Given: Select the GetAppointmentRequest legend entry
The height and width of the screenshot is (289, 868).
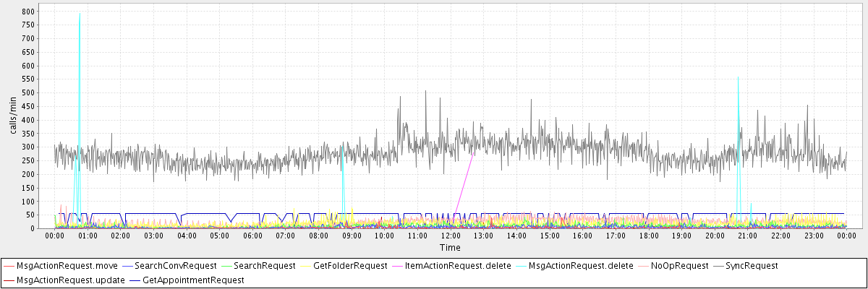Looking at the screenshot, I should [193, 280].
